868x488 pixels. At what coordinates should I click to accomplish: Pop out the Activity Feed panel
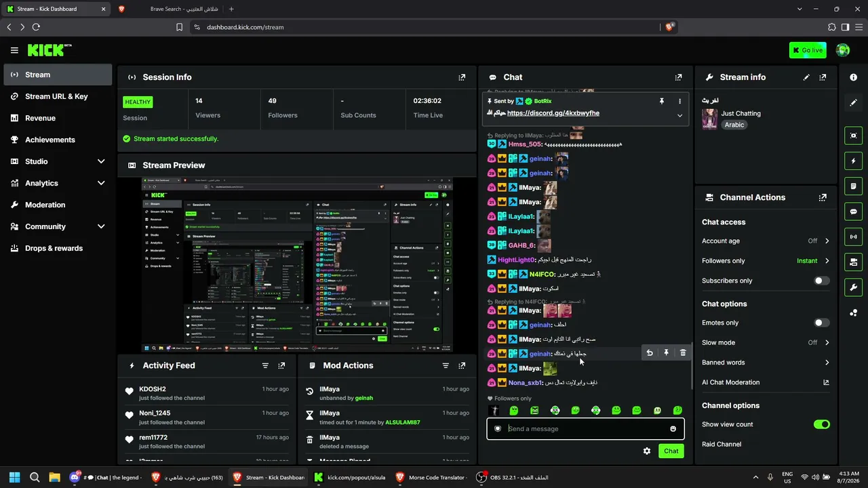click(x=281, y=365)
